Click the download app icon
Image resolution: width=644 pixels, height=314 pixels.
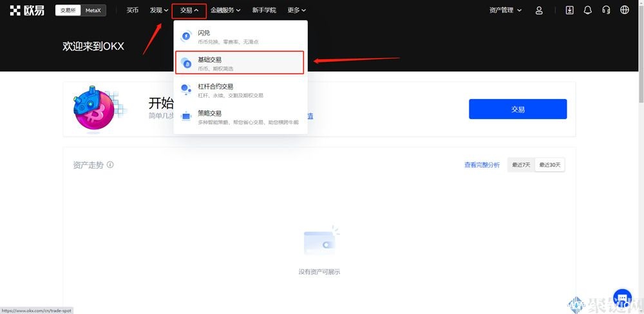click(x=569, y=10)
